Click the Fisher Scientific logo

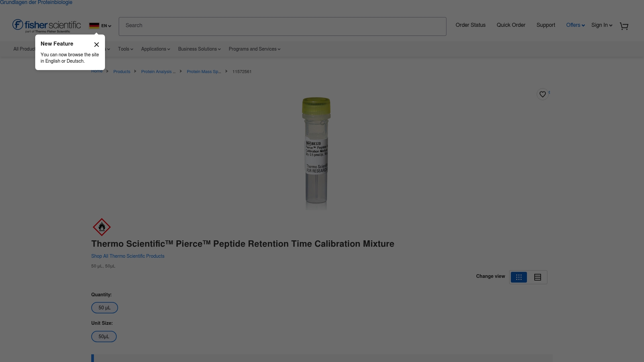47,26
